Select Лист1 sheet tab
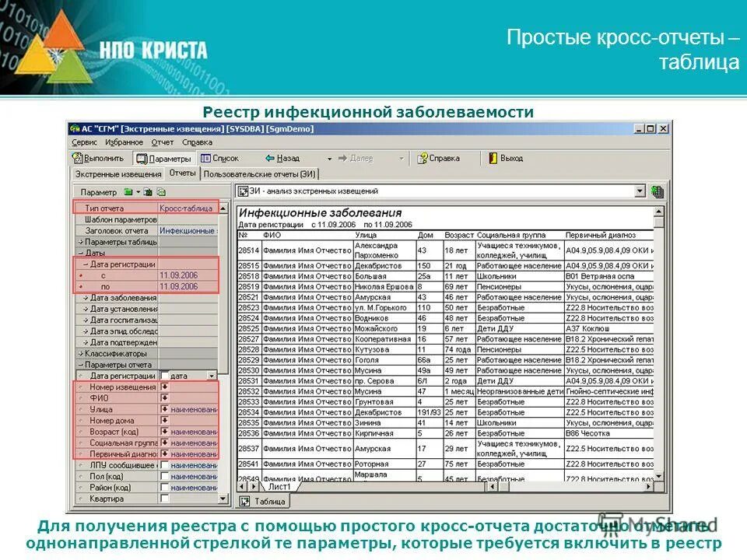 [279, 487]
